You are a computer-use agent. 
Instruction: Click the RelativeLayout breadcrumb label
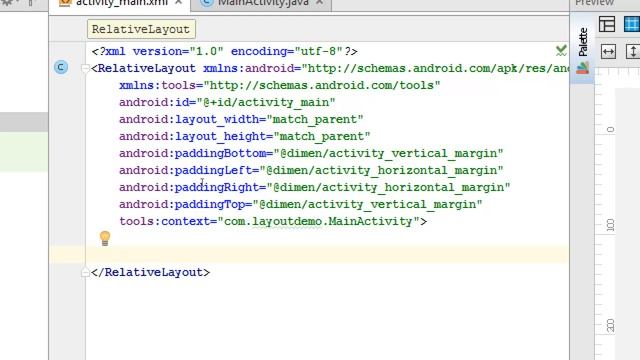point(141,29)
